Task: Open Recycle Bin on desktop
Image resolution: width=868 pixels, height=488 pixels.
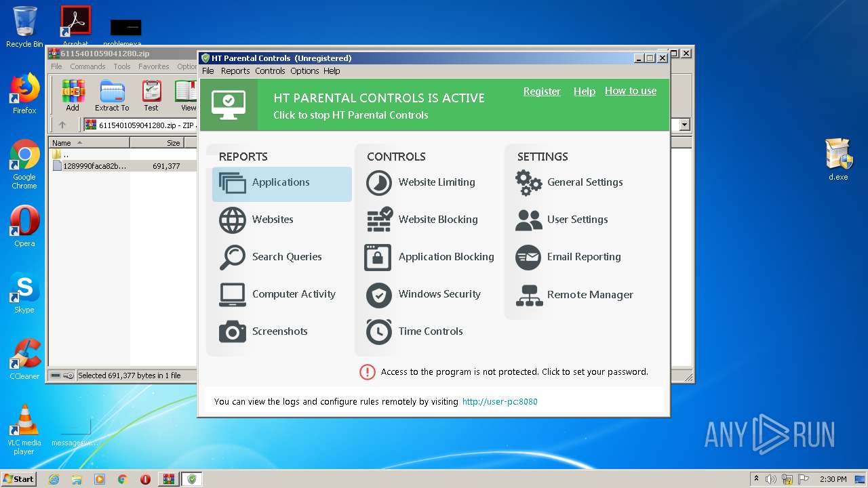Action: click(24, 27)
